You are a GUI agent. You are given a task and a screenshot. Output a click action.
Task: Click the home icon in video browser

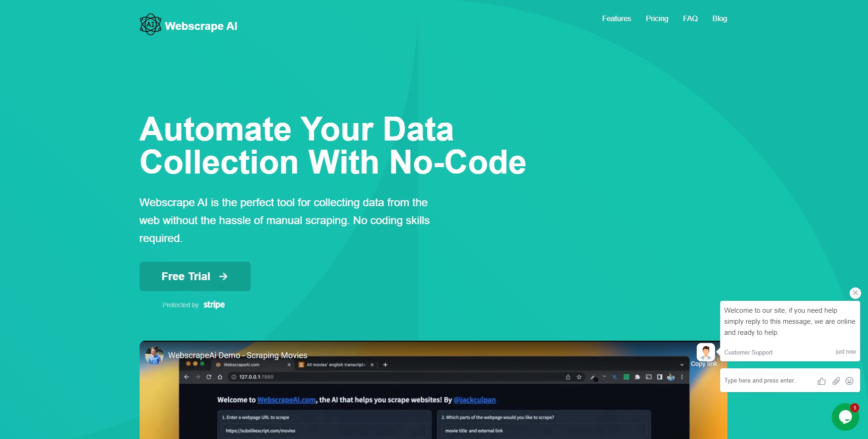pyautogui.click(x=220, y=377)
